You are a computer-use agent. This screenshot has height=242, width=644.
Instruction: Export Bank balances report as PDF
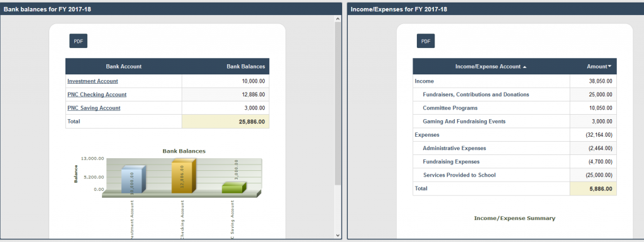[x=78, y=41]
